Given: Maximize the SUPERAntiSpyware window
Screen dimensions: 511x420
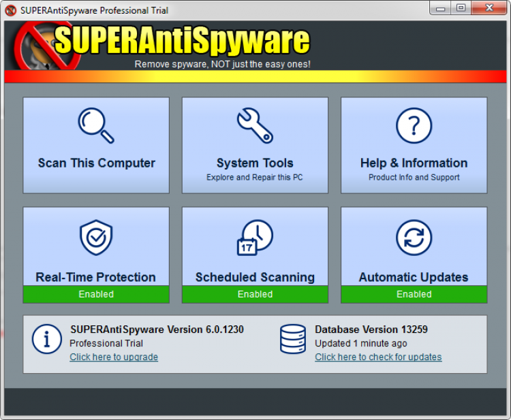Looking at the screenshot, I should click(x=461, y=8).
